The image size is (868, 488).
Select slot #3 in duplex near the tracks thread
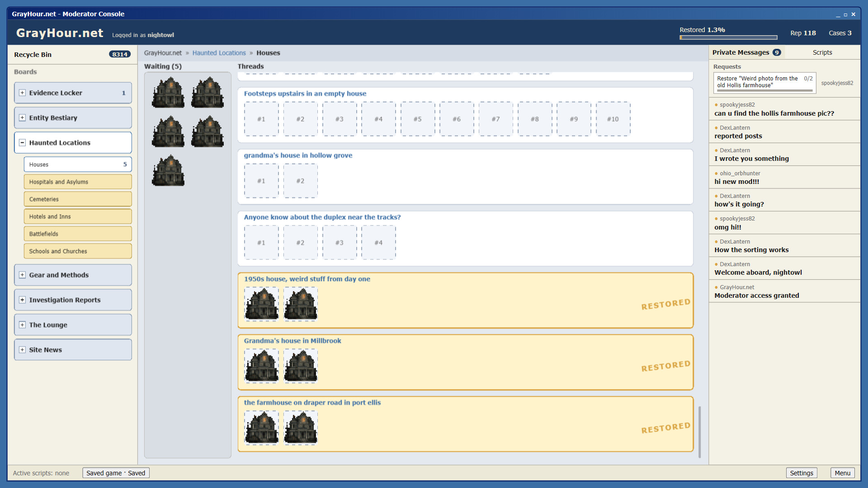(x=339, y=243)
